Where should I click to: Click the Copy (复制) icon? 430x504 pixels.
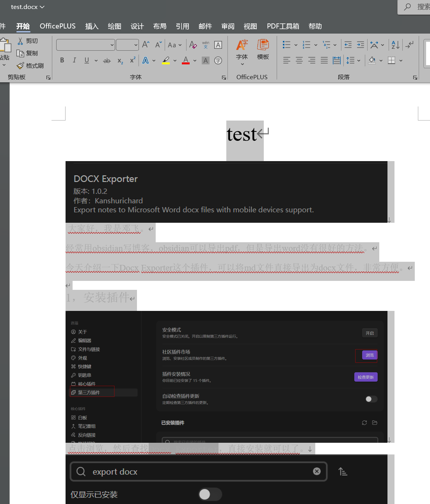(x=20, y=53)
